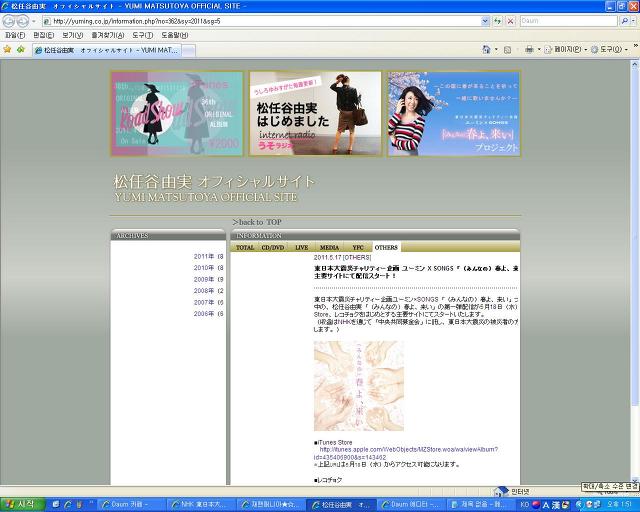Click the browser Forward arrow button

pyautogui.click(x=22, y=21)
